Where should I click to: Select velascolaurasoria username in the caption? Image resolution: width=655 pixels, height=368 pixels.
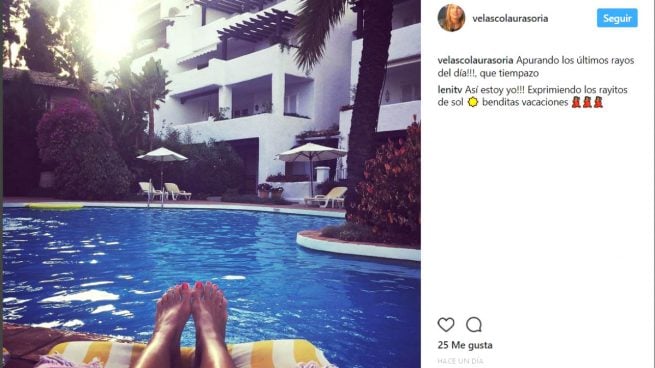click(475, 60)
